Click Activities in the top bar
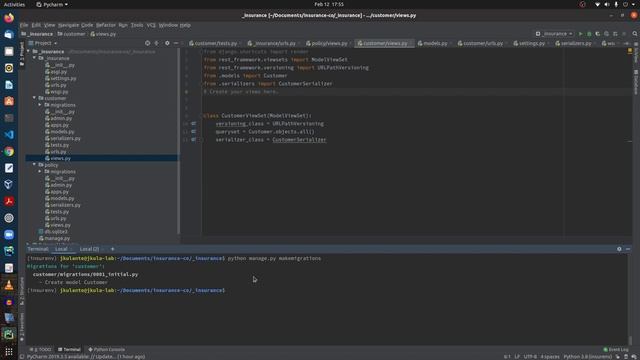Screen dimensions: 640x360 tap(14, 4)
